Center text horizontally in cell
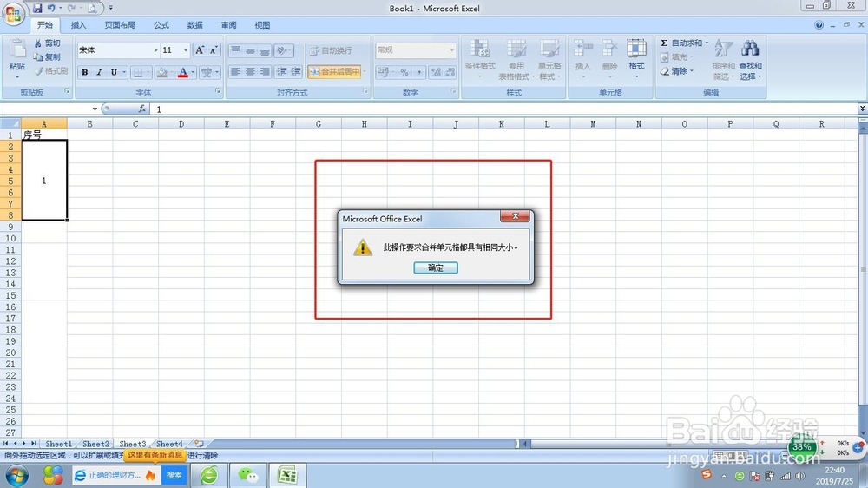The height and width of the screenshot is (488, 868). pos(250,71)
